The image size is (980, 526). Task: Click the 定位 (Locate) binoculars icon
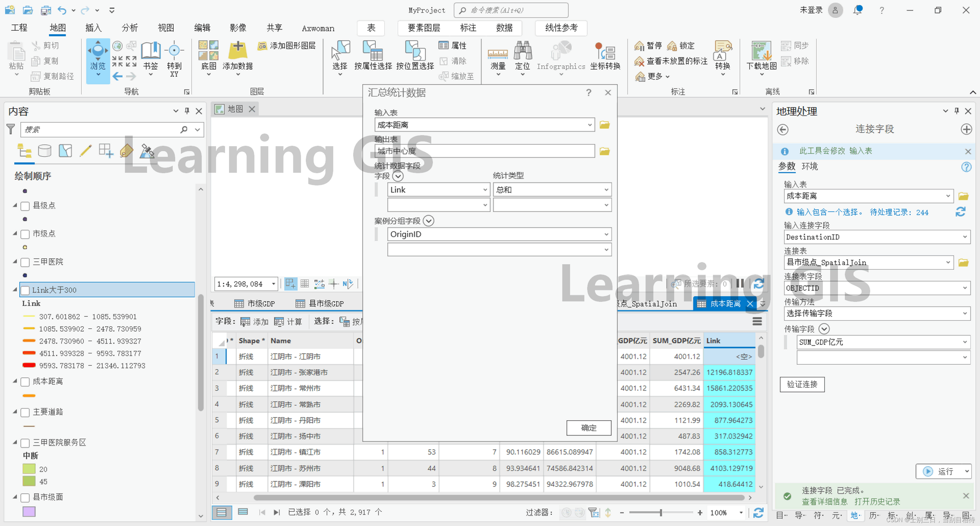pos(522,51)
